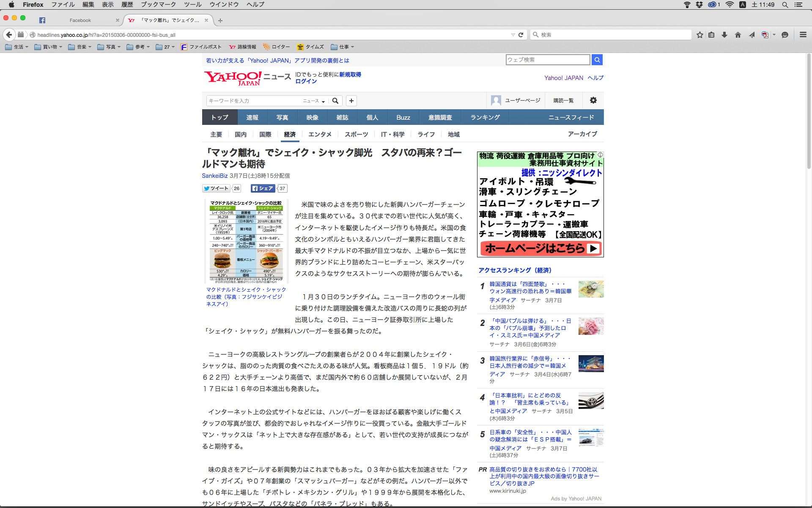This screenshot has width=812, height=508.
Task: Bookmark this page with the star icon
Action: click(x=700, y=35)
